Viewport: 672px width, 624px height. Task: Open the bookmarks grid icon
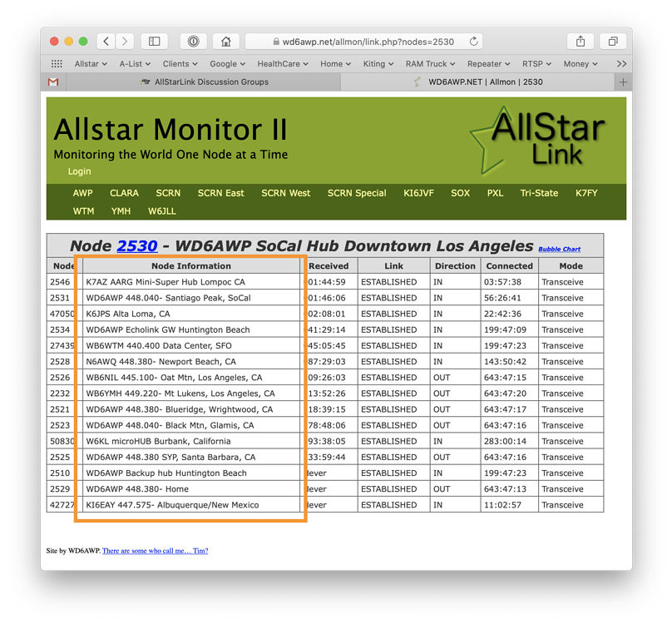pyautogui.click(x=57, y=63)
